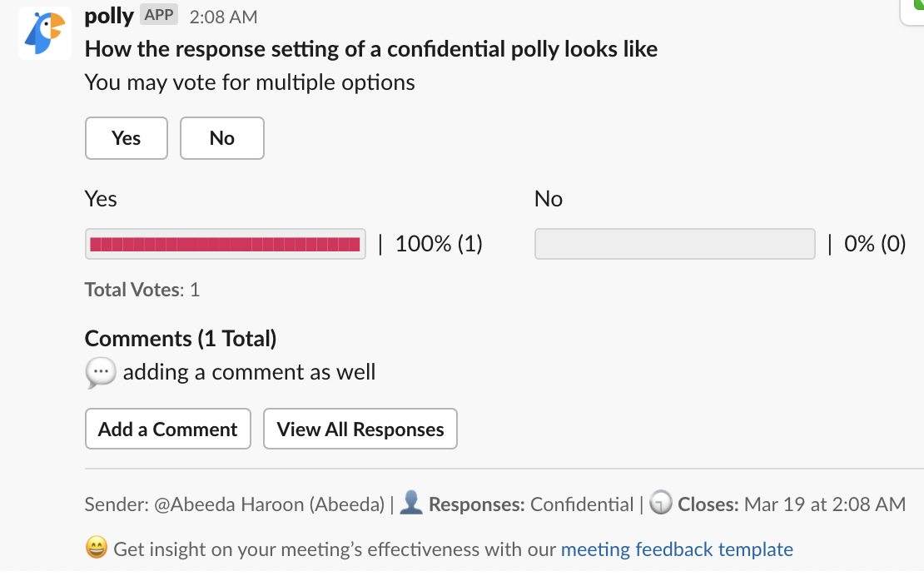Follow the meeting feedback template link
This screenshot has height=576, width=924.
pos(677,549)
